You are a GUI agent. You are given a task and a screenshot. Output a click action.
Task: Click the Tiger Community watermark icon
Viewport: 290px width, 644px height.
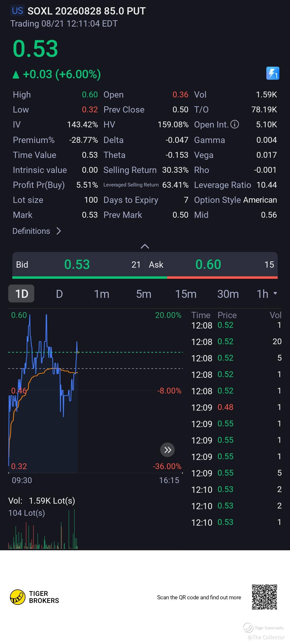point(248,628)
